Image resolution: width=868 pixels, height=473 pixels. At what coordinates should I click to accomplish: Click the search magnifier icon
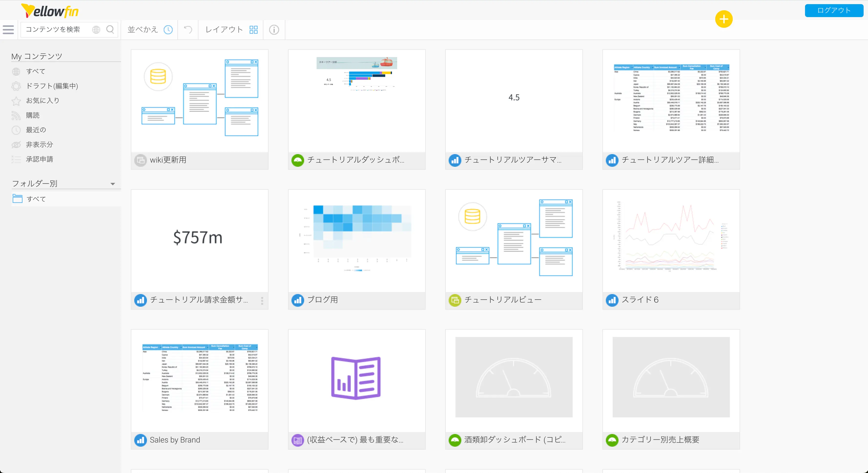click(110, 30)
